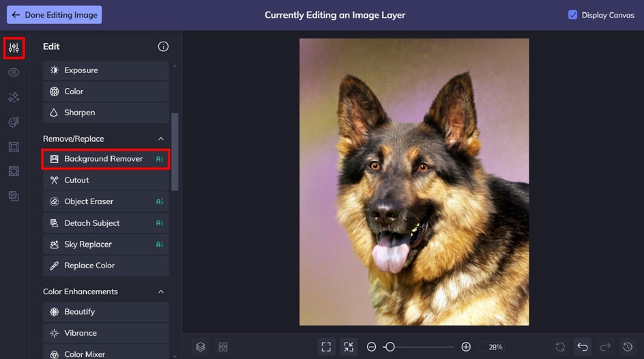
Task: Open the history clock icon
Action: click(x=628, y=347)
